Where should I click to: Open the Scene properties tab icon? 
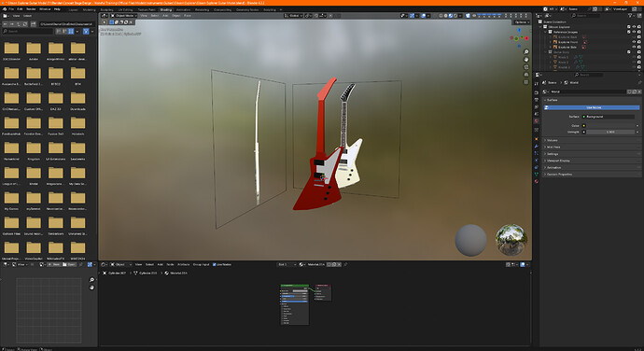tap(537, 114)
